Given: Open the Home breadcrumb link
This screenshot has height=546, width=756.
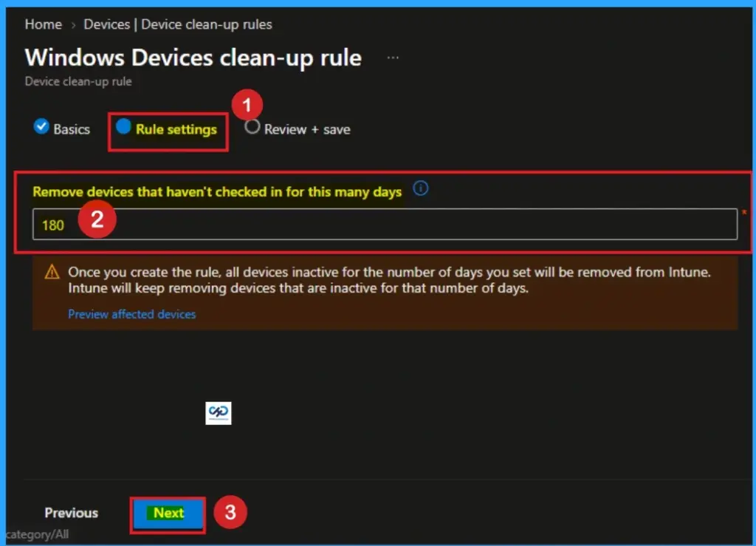Looking at the screenshot, I should click(x=44, y=24).
